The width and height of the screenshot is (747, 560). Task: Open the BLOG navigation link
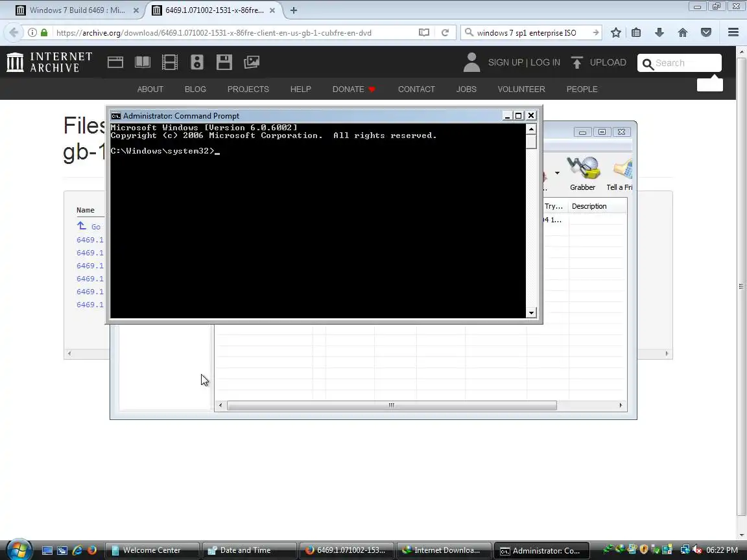(195, 89)
